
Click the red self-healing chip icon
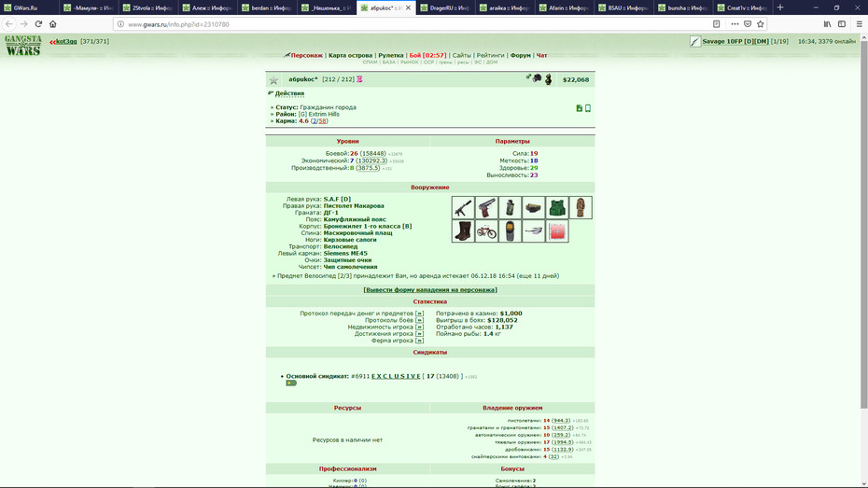pos(557,231)
